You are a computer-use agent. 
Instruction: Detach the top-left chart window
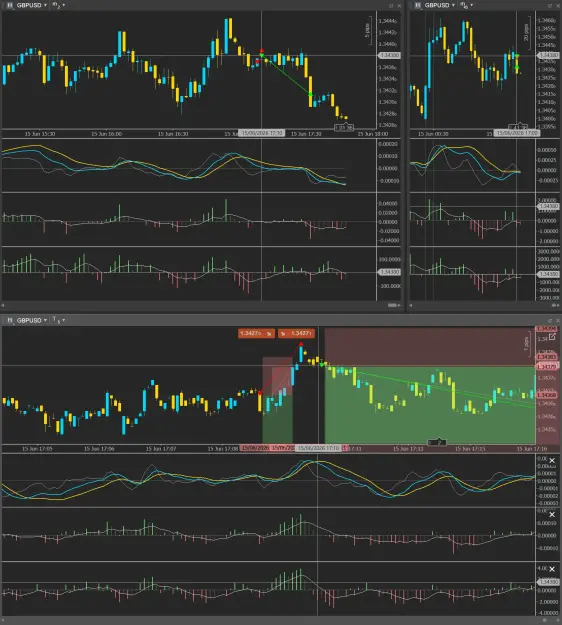(391, 6)
